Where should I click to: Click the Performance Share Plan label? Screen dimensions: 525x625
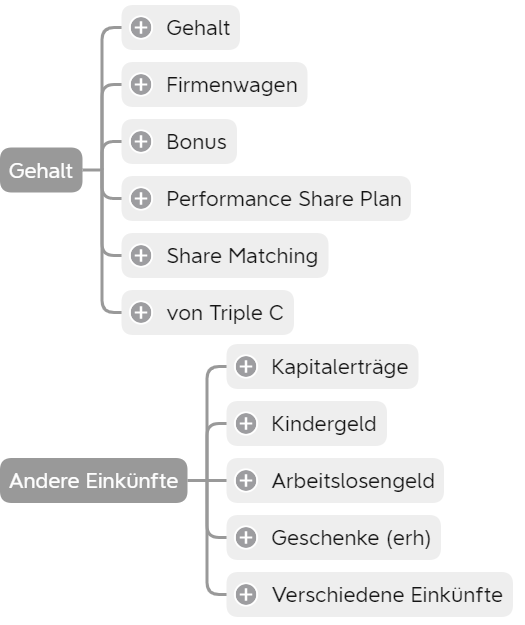tap(284, 199)
